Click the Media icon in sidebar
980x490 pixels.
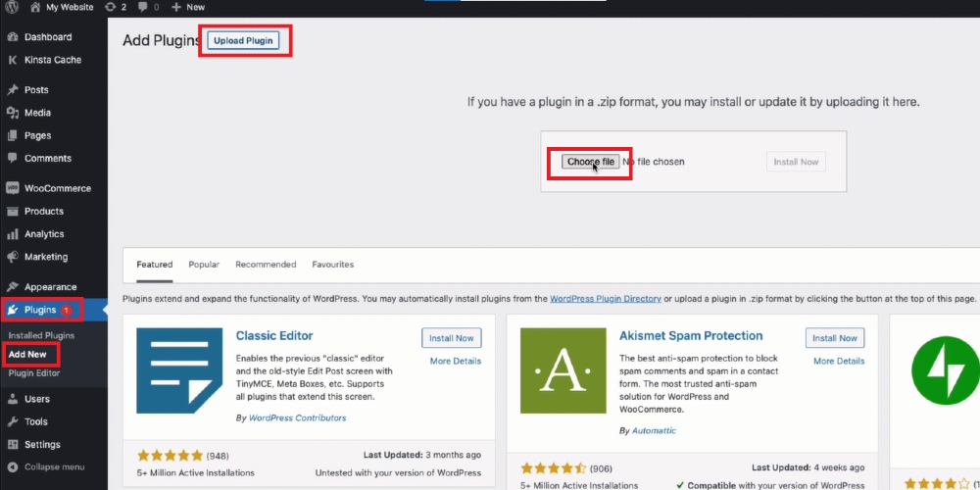tap(12, 113)
